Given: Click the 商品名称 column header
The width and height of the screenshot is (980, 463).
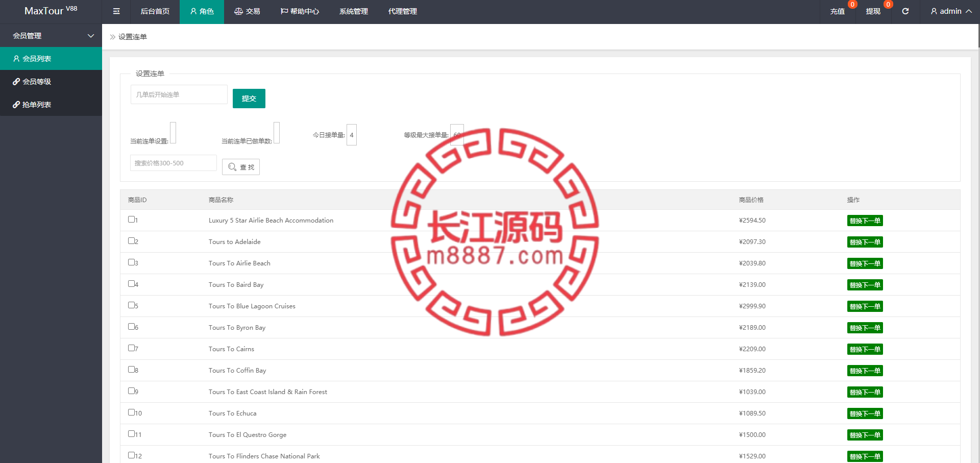Looking at the screenshot, I should pyautogui.click(x=220, y=200).
